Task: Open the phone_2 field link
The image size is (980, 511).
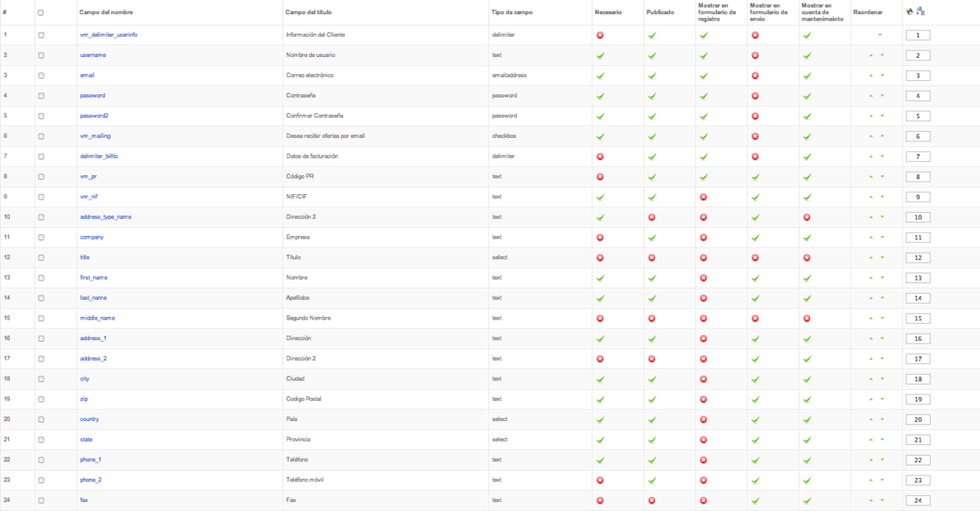Action: 91,480
